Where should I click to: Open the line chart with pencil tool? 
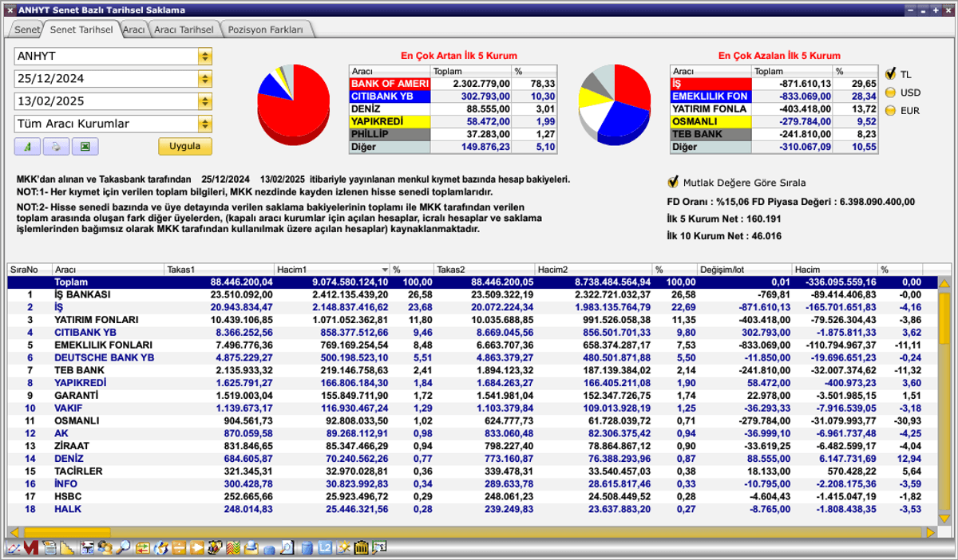pos(13,548)
